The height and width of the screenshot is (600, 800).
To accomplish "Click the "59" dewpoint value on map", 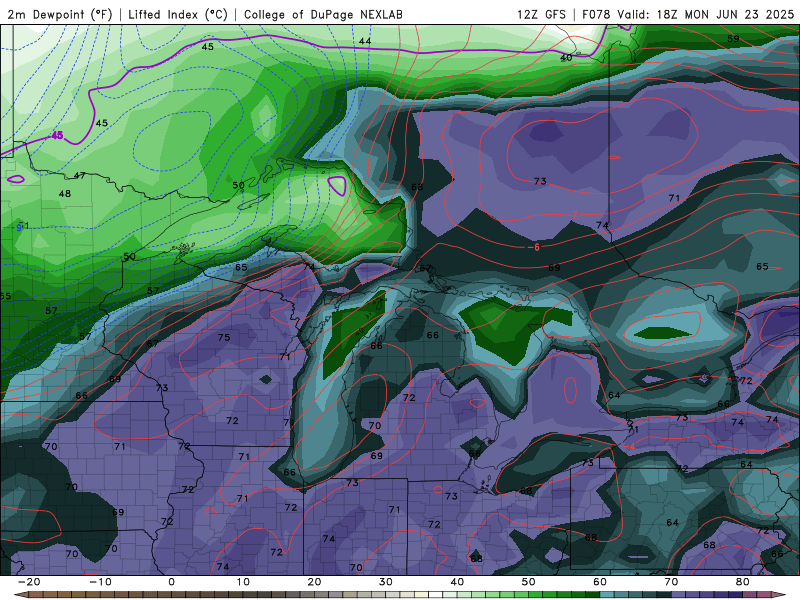I will point(733,39).
